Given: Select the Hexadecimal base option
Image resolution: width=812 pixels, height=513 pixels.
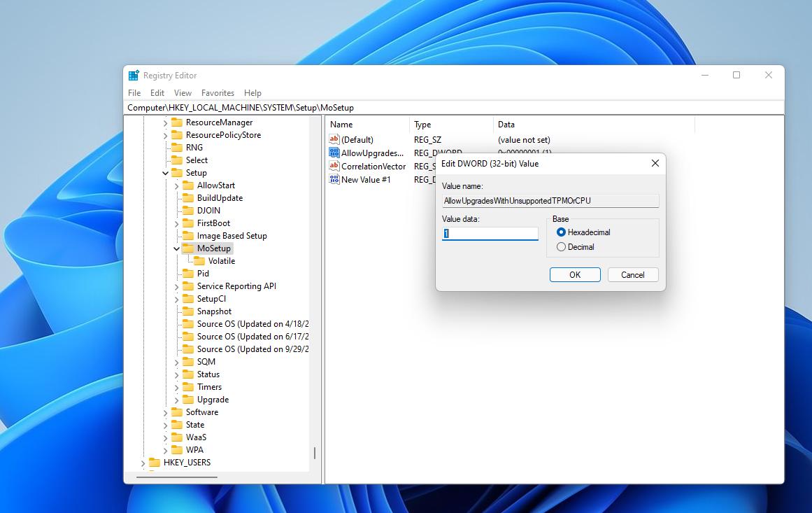Looking at the screenshot, I should (561, 232).
